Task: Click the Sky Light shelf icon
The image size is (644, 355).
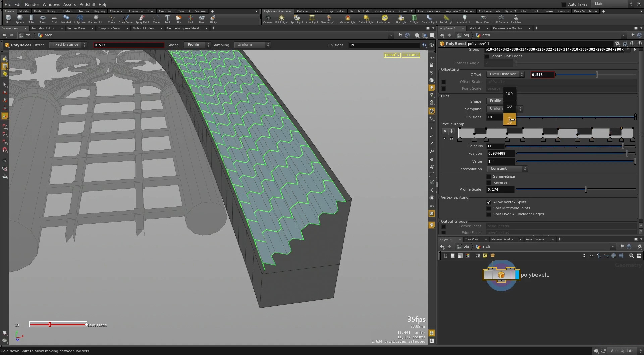Action: (401, 19)
